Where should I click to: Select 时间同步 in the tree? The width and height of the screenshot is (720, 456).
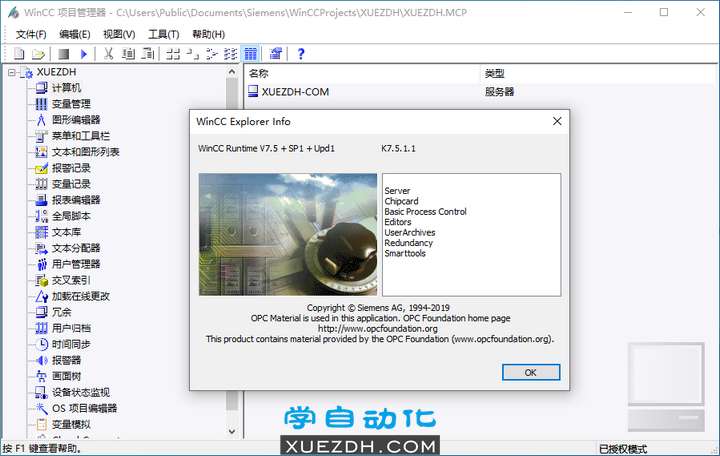click(71, 344)
